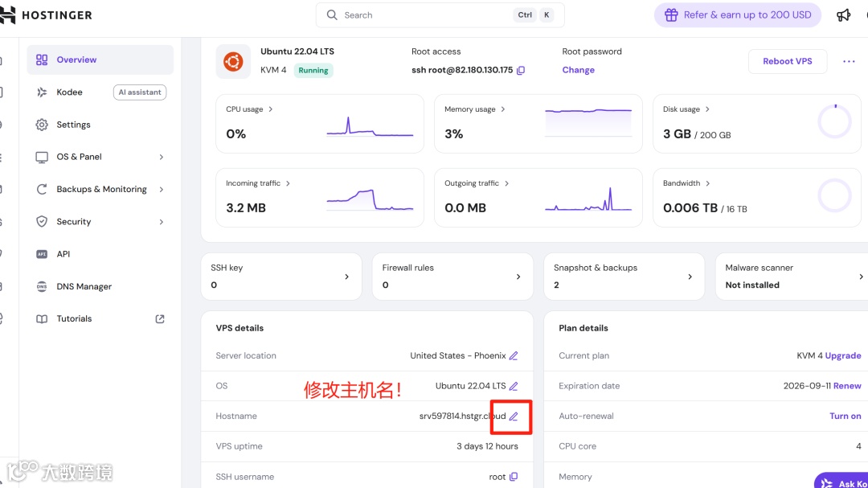Image resolution: width=868 pixels, height=488 pixels.
Task: Click the expiration date 2026-09-11
Action: click(x=807, y=386)
